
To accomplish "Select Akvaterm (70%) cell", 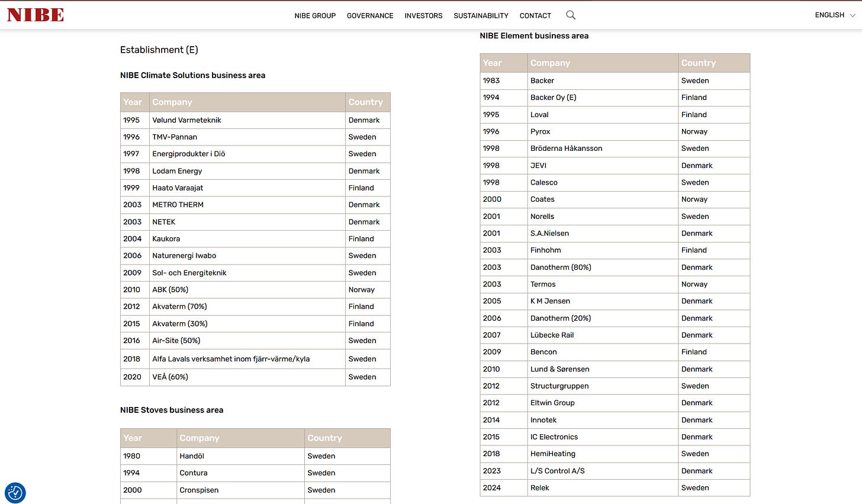I will click(x=247, y=306).
